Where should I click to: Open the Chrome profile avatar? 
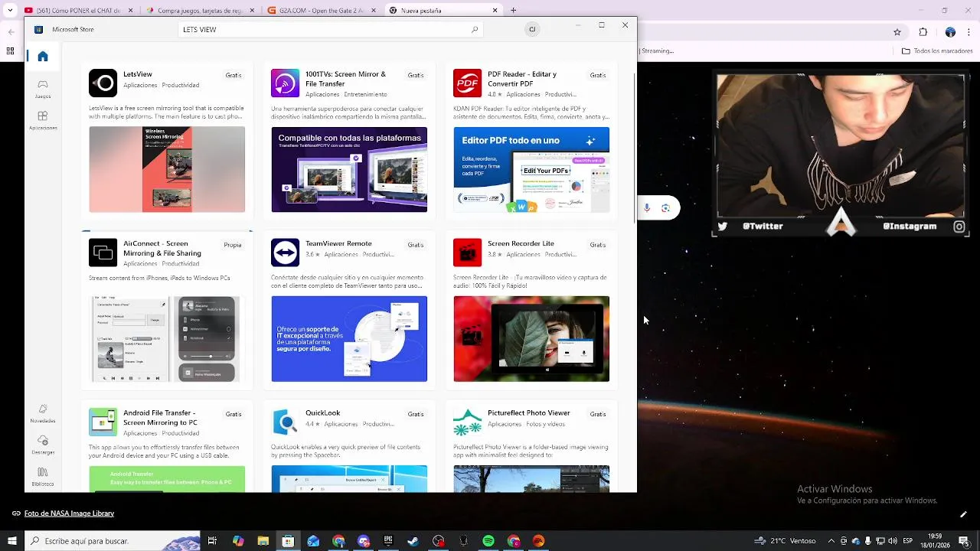(x=950, y=32)
